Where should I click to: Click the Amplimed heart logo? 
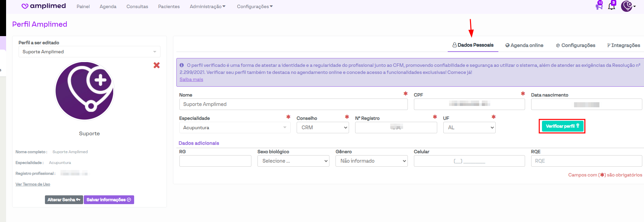point(25,6)
